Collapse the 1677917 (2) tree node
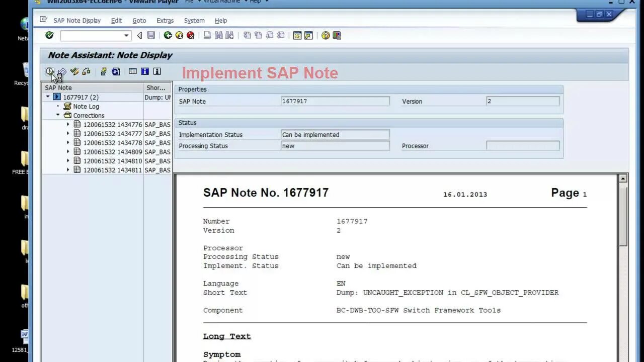Viewport: 644px width, 362px height. click(x=48, y=97)
